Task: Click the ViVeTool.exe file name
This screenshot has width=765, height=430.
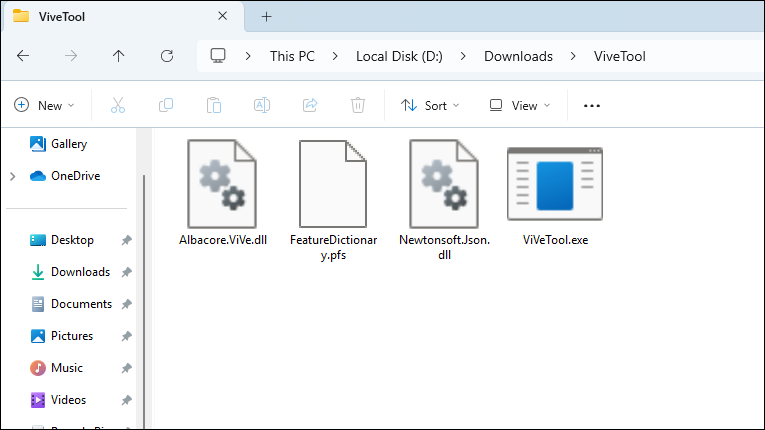Action: pos(555,240)
